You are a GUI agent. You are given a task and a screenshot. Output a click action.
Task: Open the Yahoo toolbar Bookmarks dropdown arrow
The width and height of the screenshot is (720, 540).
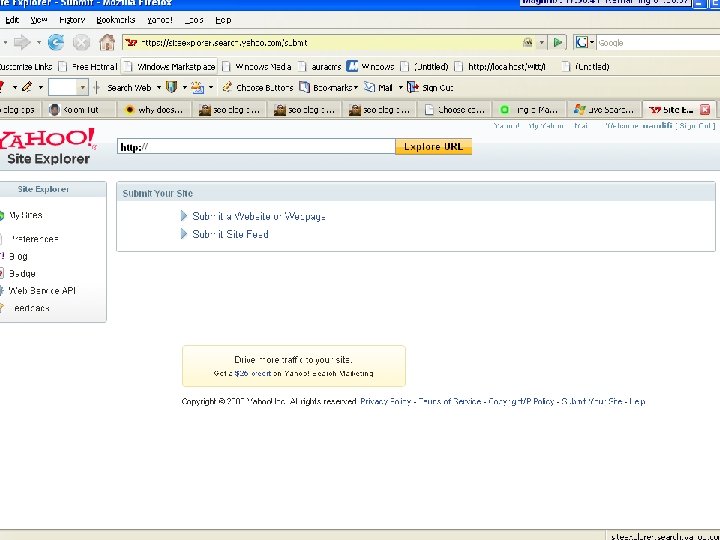tap(356, 87)
